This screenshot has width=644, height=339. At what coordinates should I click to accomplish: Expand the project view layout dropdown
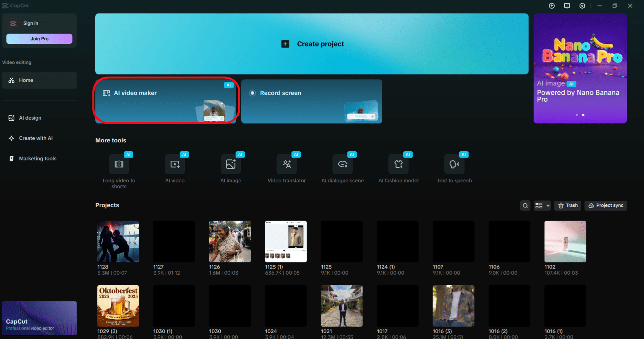point(542,205)
